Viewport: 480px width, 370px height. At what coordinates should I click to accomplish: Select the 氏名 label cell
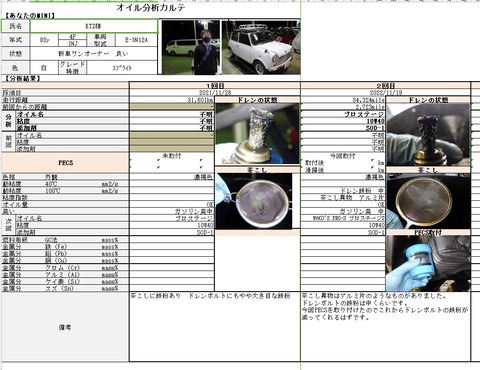tap(15, 26)
